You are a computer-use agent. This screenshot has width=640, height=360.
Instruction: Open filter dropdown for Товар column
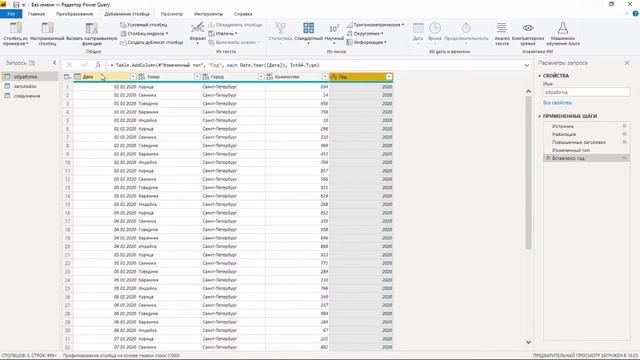(x=197, y=77)
